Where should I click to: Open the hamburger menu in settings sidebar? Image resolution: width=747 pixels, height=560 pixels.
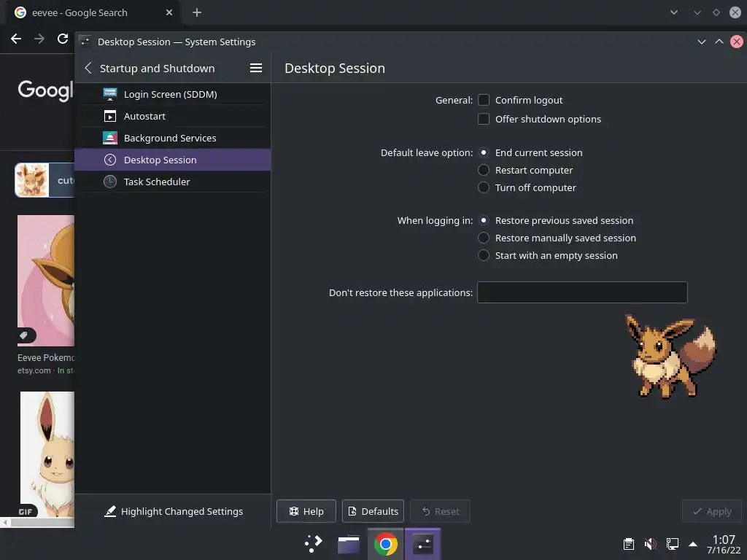click(x=256, y=68)
